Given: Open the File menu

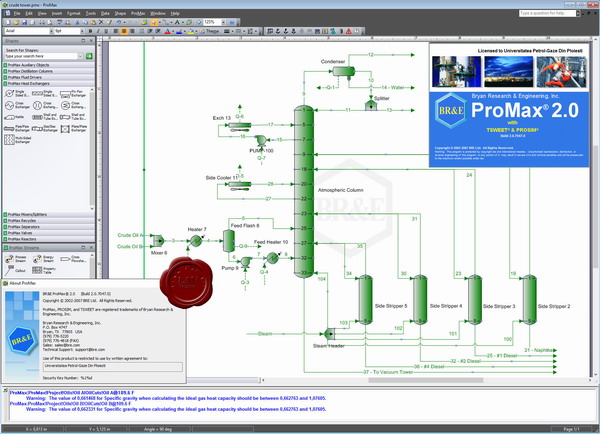Looking at the screenshot, I should pyautogui.click(x=17, y=13).
